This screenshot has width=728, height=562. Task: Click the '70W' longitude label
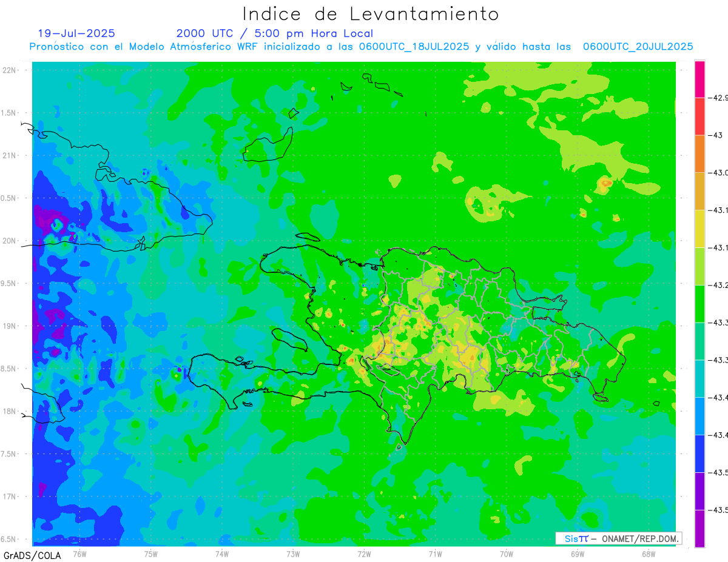coord(506,554)
